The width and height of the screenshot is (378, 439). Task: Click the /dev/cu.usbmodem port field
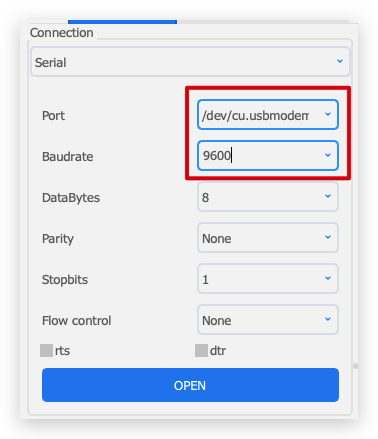pyautogui.click(x=268, y=114)
